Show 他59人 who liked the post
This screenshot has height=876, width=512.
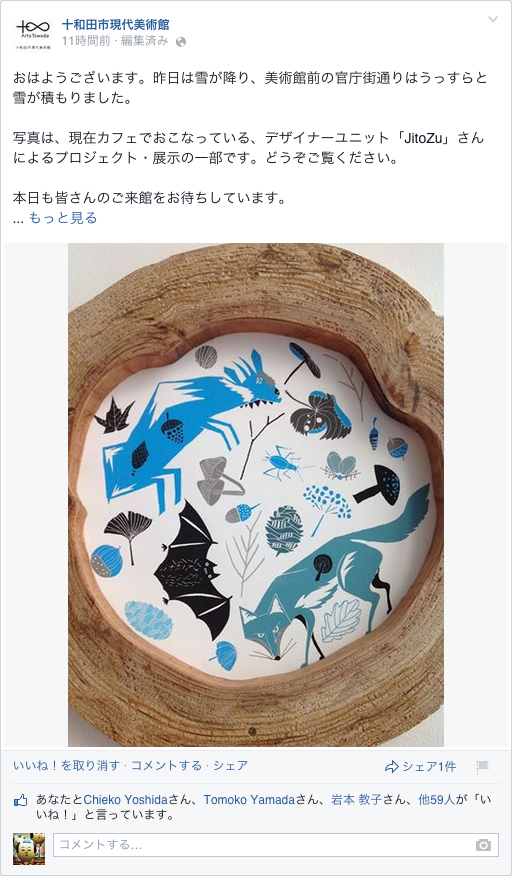click(439, 800)
